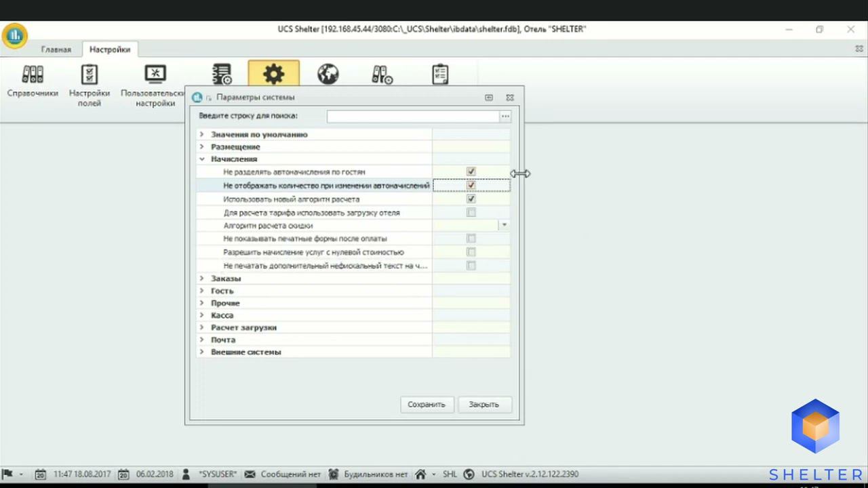Uncheck Использовать новый алгоритм расчета
This screenshot has width=868, height=488.
tap(471, 199)
